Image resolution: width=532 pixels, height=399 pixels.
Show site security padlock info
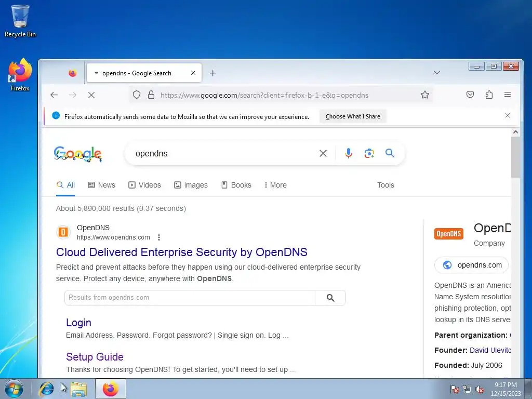click(x=151, y=95)
